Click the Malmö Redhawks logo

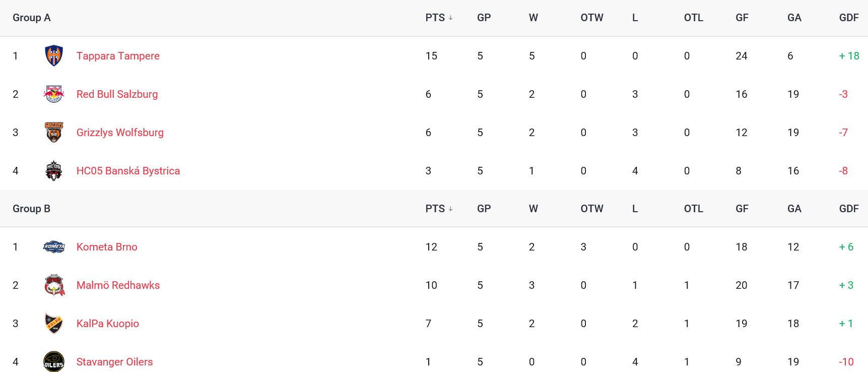(54, 285)
